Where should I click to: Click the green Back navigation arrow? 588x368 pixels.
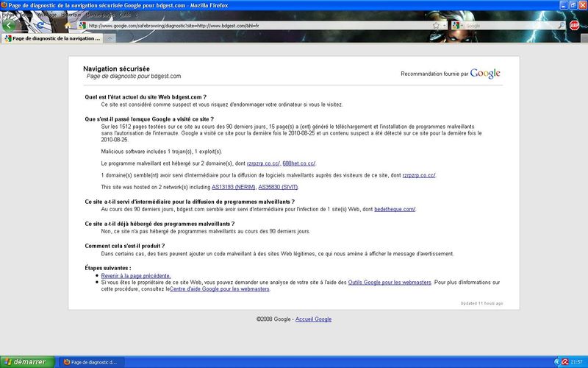(x=10, y=25)
